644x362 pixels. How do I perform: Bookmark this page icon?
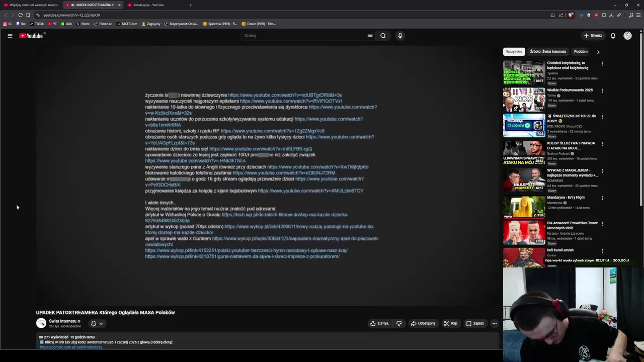coord(28,15)
